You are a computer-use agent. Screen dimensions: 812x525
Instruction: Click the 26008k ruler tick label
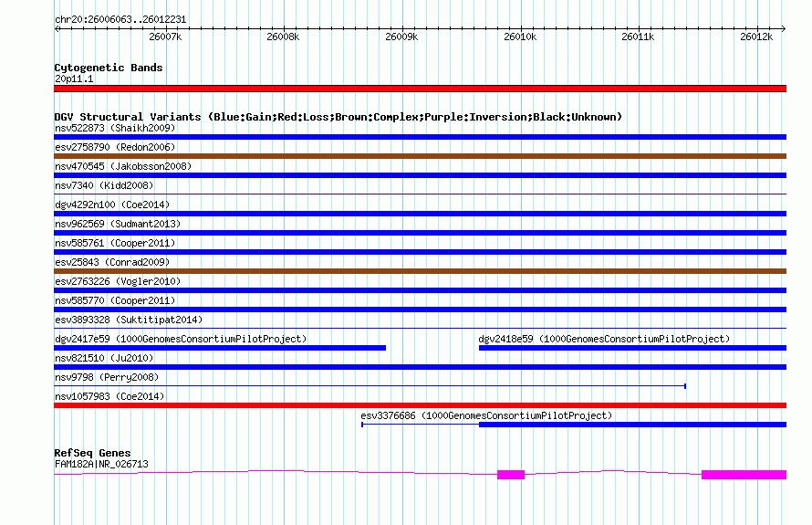click(283, 37)
